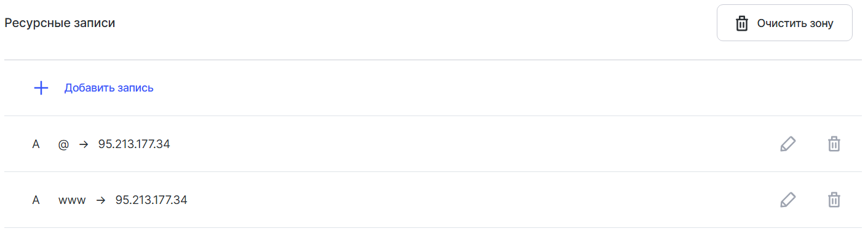Click the A type label in @ row

(36, 144)
